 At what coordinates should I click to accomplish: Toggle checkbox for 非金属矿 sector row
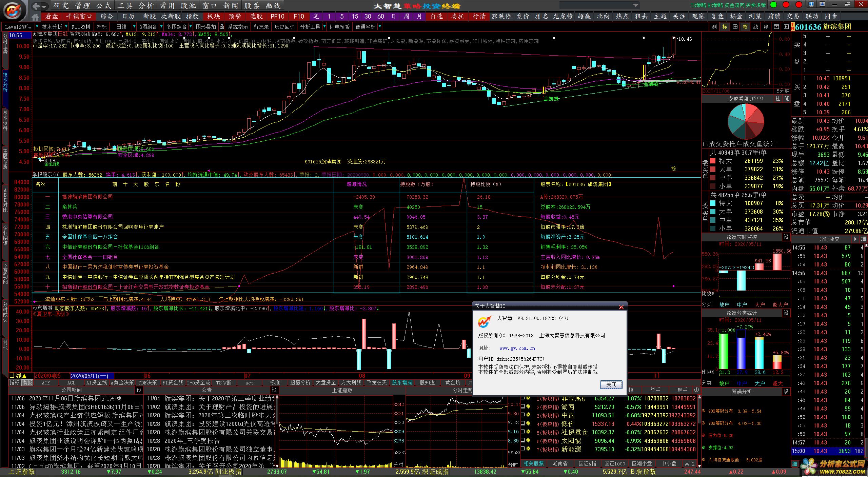pos(523,399)
